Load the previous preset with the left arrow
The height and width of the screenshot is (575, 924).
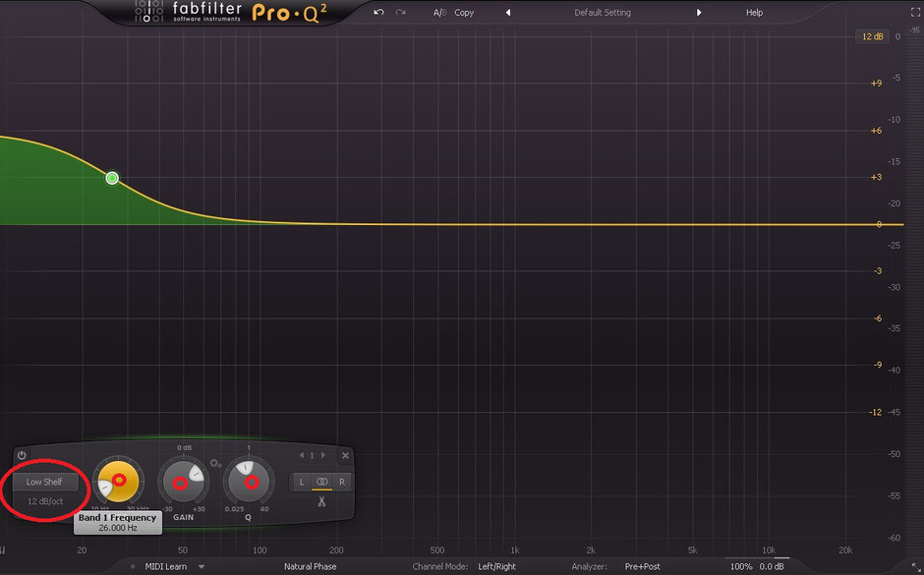tap(508, 13)
